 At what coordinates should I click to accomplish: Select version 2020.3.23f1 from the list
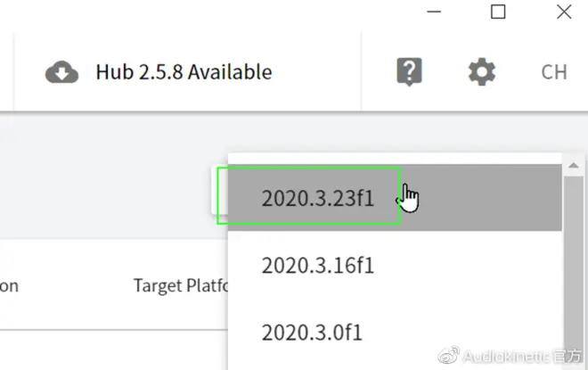(x=395, y=197)
